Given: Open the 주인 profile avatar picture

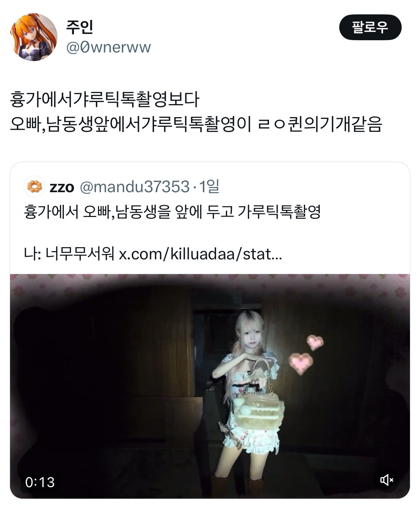Looking at the screenshot, I should [x=33, y=37].
